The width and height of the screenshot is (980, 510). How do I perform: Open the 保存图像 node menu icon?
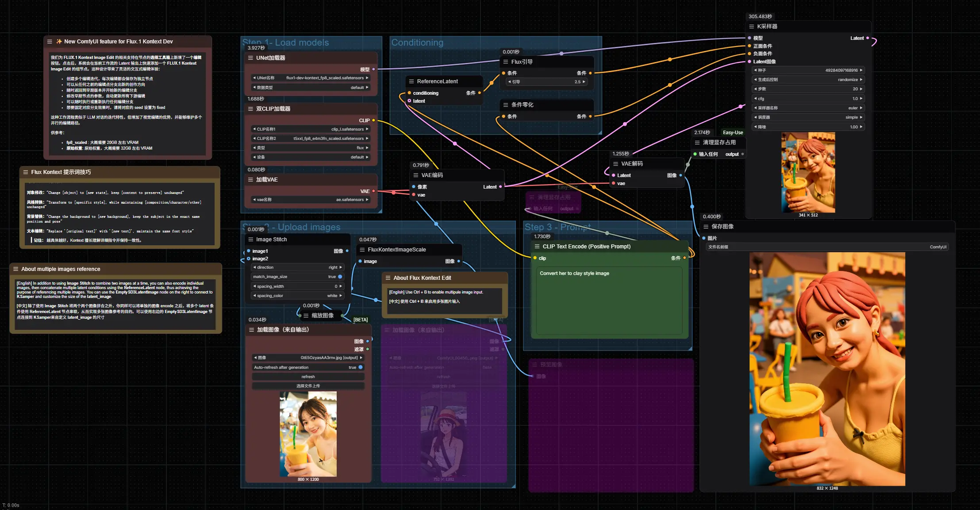click(706, 227)
